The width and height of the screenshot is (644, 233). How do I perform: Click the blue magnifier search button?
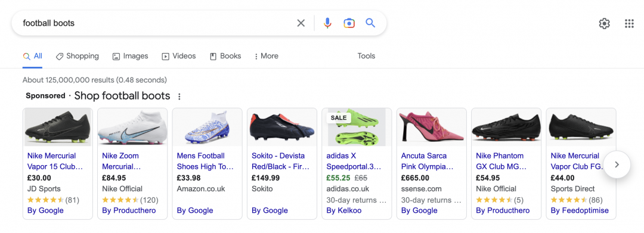coord(370,23)
